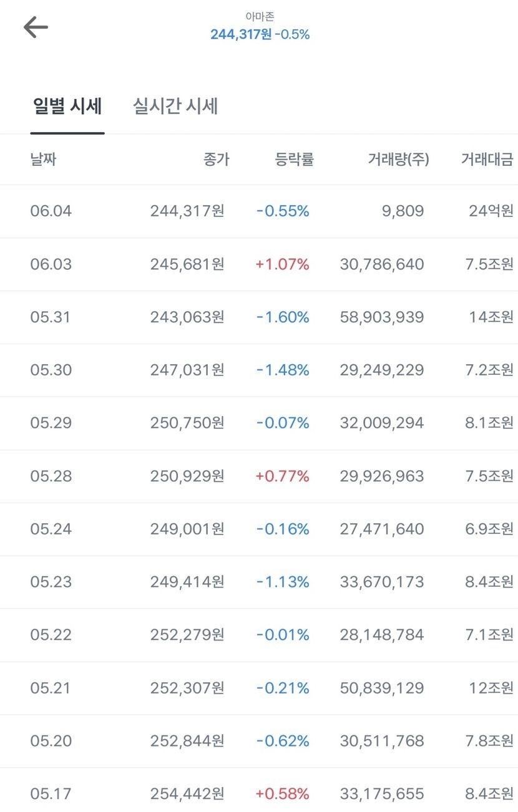Click the 거래대금 column header

tap(487, 160)
